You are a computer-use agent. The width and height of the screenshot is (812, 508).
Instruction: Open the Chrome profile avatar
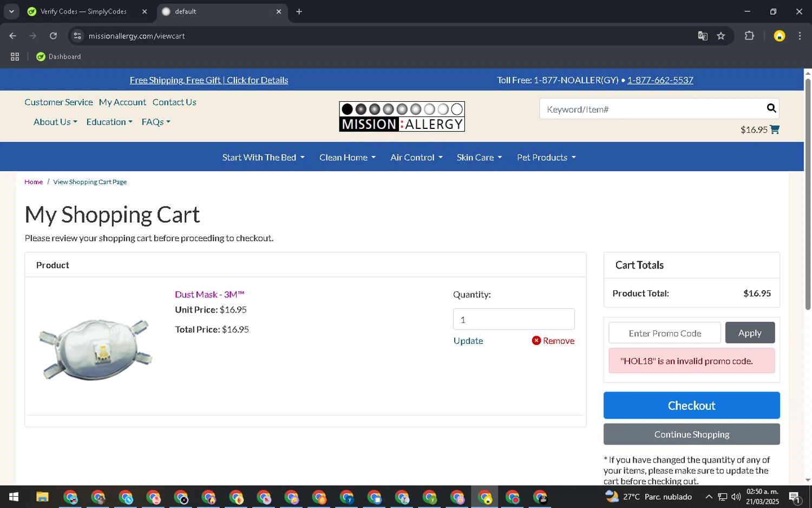point(780,36)
